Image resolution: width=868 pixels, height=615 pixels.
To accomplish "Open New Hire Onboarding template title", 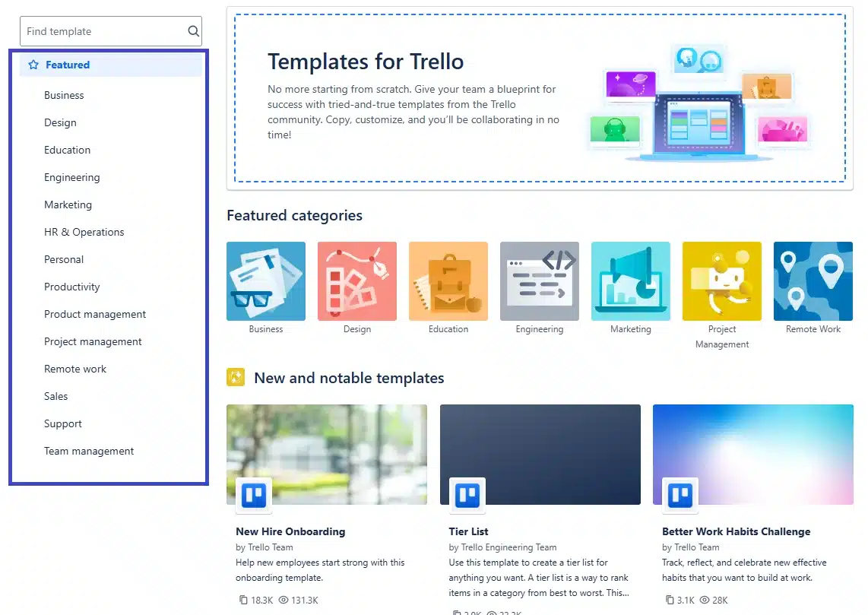I will 290,531.
